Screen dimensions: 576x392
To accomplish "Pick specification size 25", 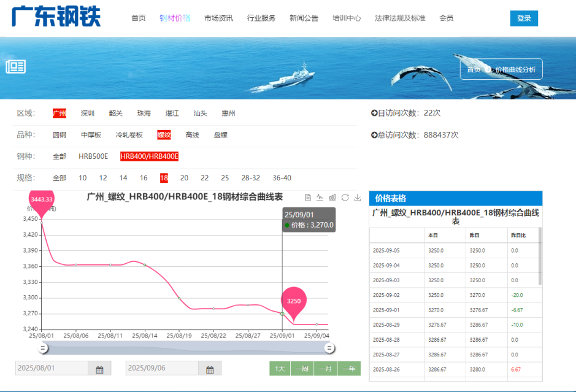I will click(x=225, y=178).
